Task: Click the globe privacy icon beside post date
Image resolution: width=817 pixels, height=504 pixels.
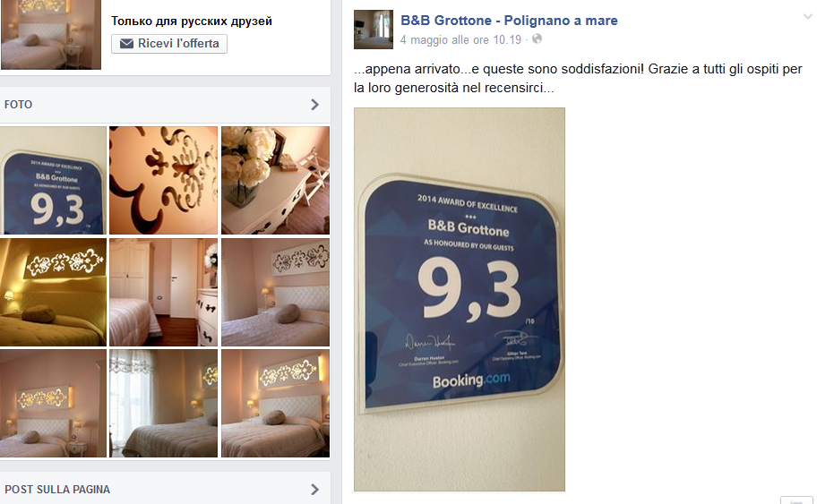Action: point(537,39)
